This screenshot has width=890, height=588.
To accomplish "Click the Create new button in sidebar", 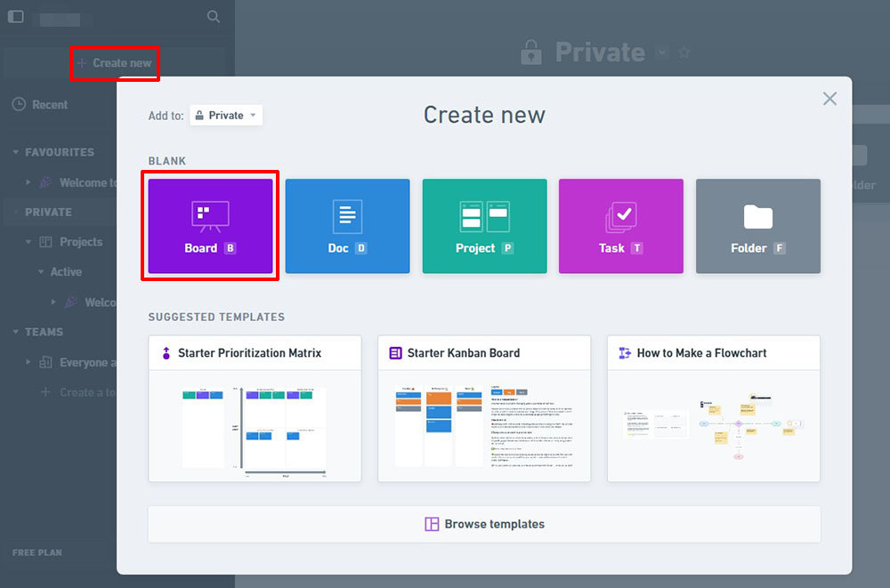I will 115,63.
